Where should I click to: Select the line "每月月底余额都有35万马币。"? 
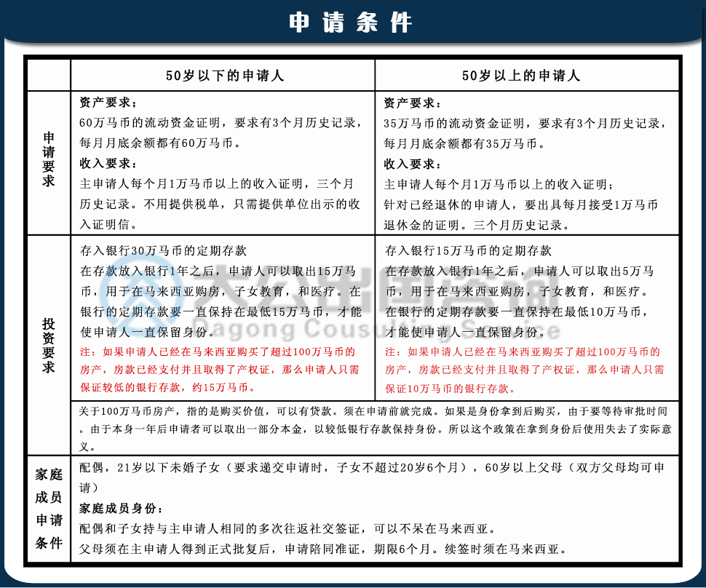(x=464, y=143)
